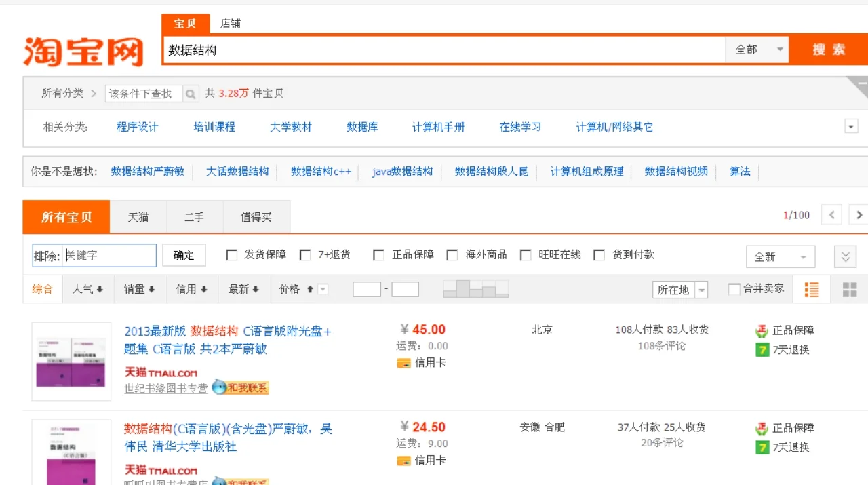The image size is (868, 485).
Task: Click the 正品保障 badge icon on the 安徽 合肥 listing
Action: pyautogui.click(x=762, y=429)
